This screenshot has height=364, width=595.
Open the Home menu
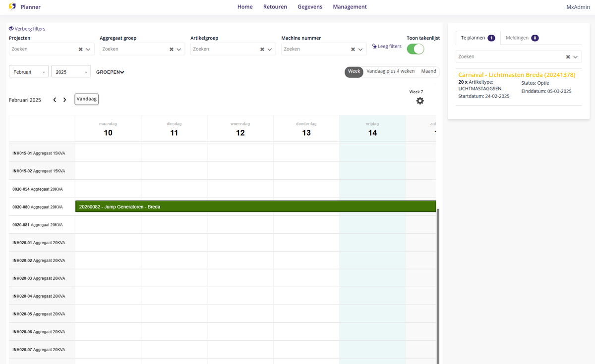click(x=245, y=7)
